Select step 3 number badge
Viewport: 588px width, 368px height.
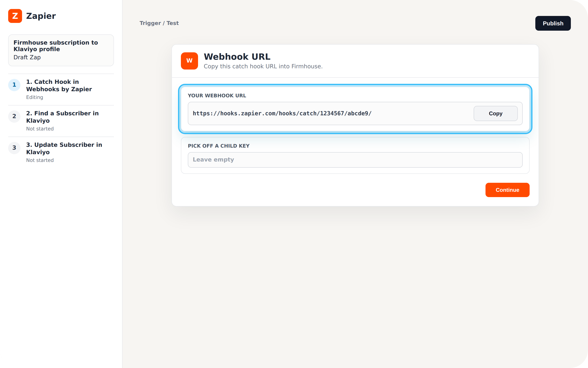point(14,148)
